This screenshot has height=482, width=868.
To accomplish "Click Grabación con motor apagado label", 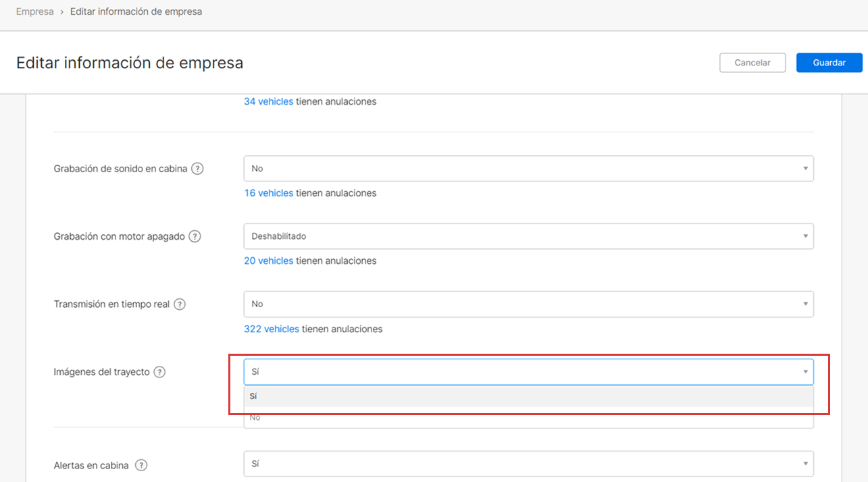I will pyautogui.click(x=119, y=236).
